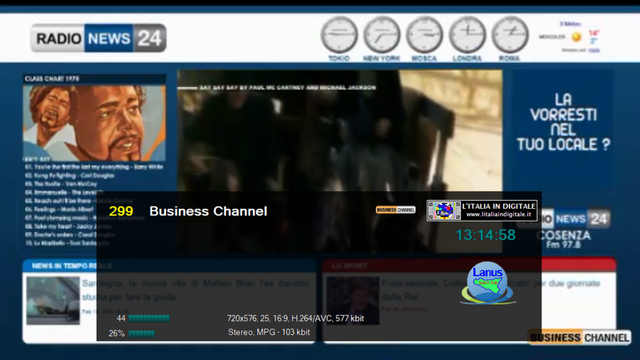Open the Frasi sessiste sport headline
This screenshot has width=640, height=360.
(491, 290)
